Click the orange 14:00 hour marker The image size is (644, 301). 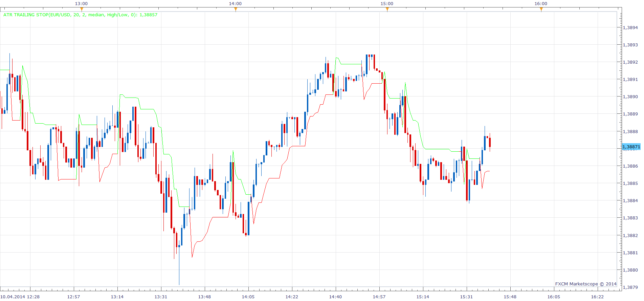[x=236, y=9]
